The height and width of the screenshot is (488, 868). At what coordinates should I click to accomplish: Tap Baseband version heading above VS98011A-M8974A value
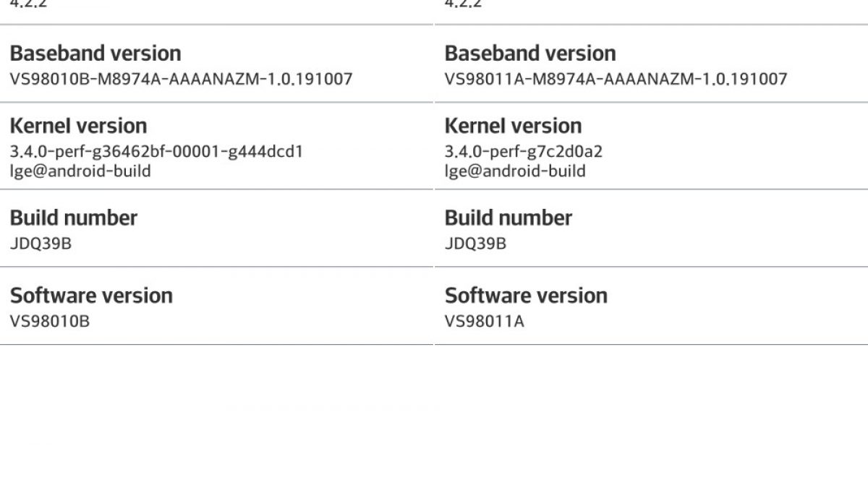530,53
